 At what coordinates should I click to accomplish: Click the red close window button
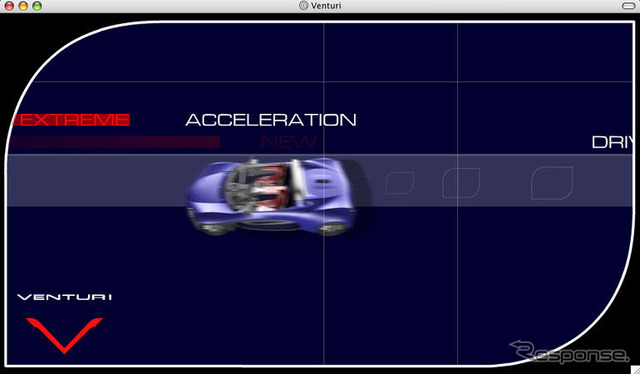click(x=9, y=6)
